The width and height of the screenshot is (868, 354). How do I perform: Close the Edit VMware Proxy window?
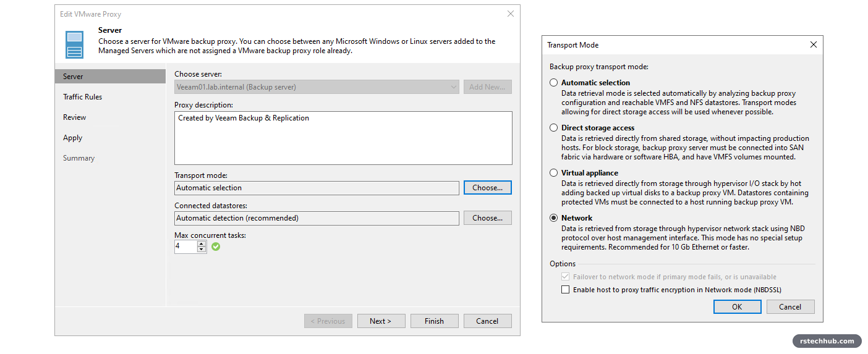pos(510,14)
